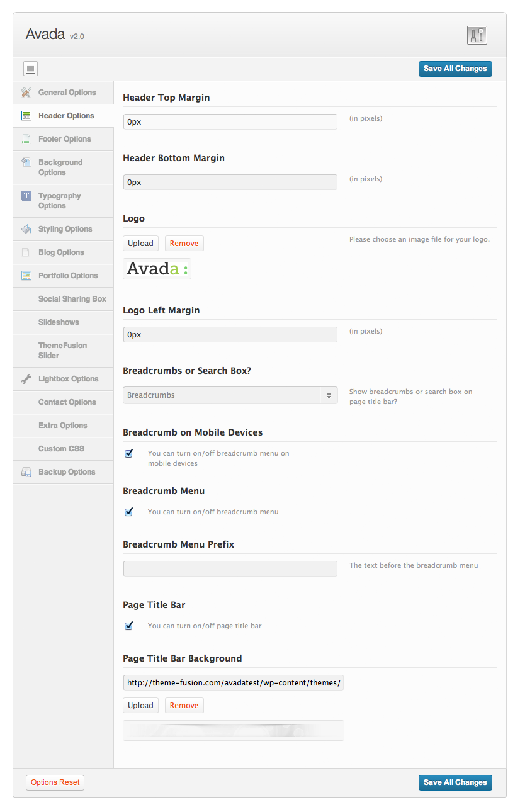Switch to the Social Sharing Box tab
520x812 pixels.
[x=72, y=299]
